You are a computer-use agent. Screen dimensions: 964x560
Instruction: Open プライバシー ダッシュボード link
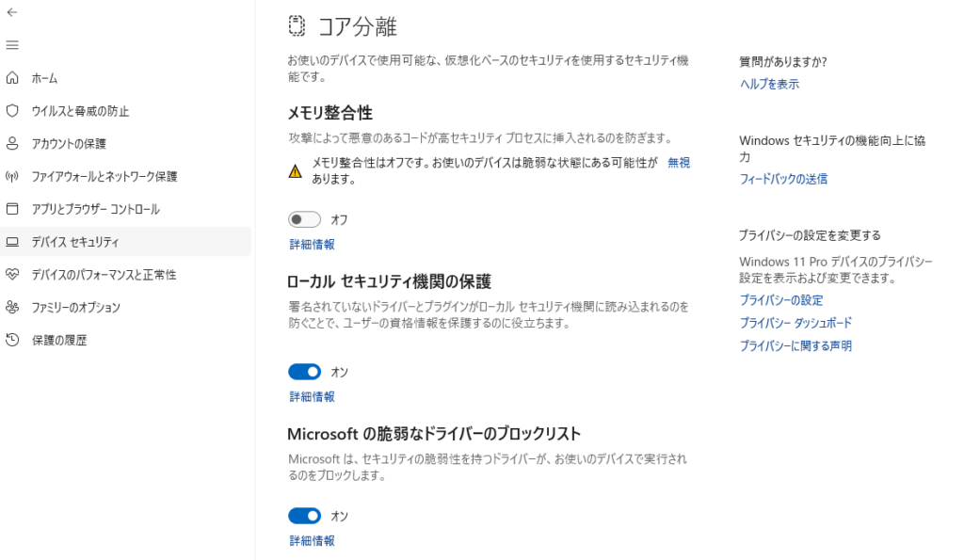tap(795, 323)
